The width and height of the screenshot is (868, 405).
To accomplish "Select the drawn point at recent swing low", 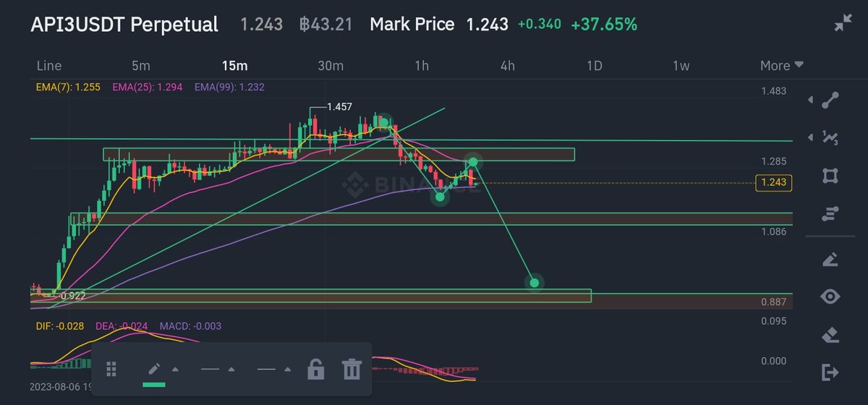I will (439, 196).
